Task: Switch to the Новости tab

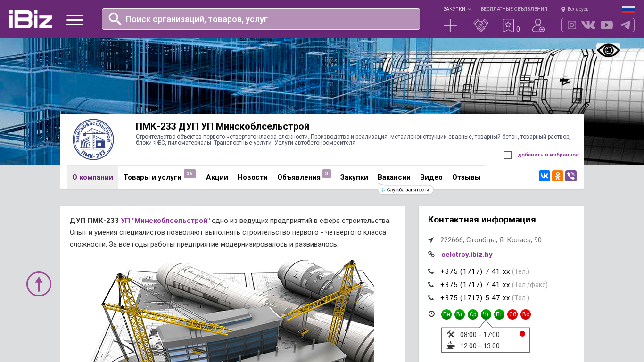Action: [253, 177]
